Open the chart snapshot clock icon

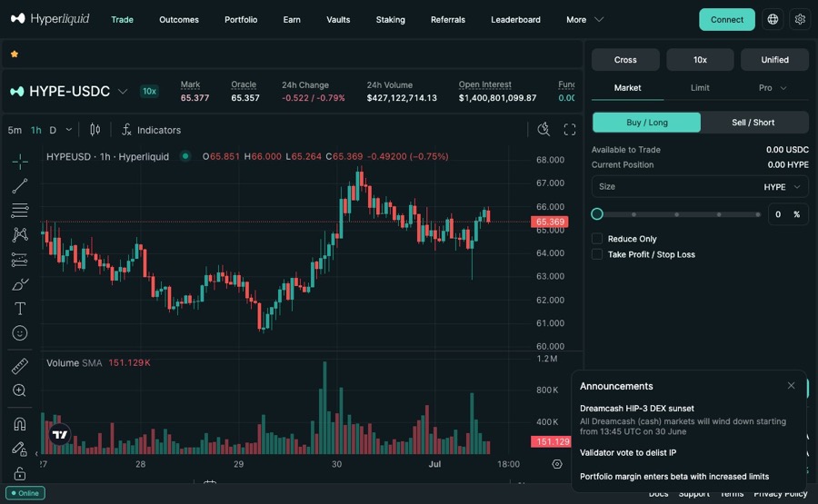544,129
